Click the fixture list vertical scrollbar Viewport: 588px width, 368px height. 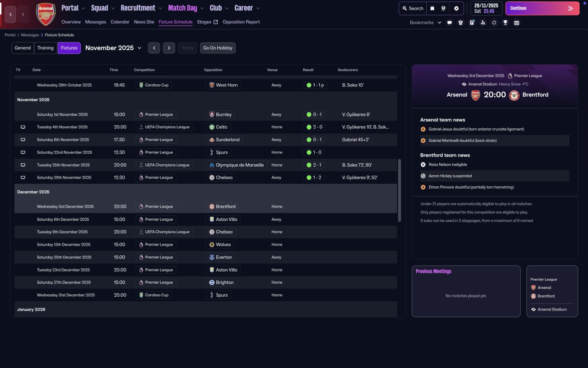click(400, 190)
